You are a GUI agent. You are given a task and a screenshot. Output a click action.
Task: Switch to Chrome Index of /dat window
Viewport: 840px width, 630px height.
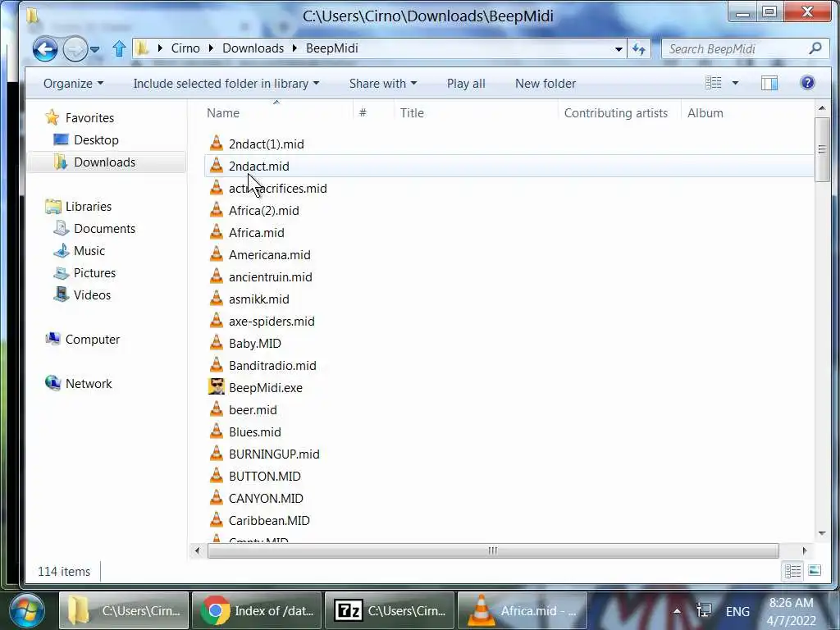tap(257, 610)
